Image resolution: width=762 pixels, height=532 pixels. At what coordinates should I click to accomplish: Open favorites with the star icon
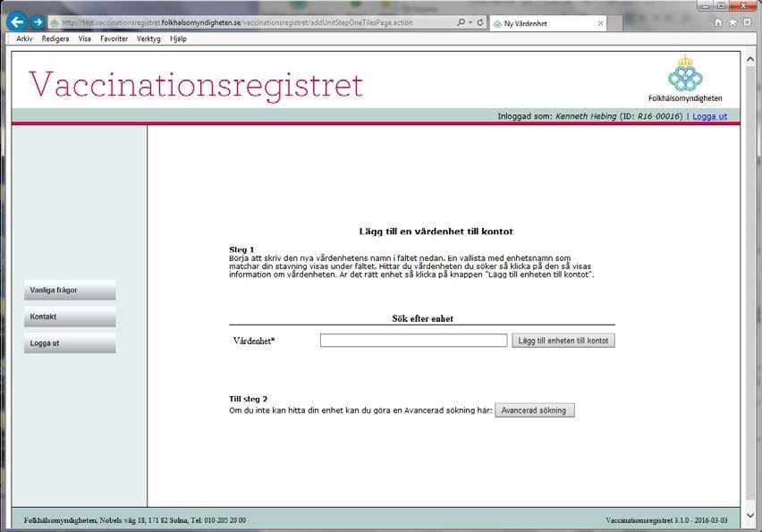pos(732,22)
